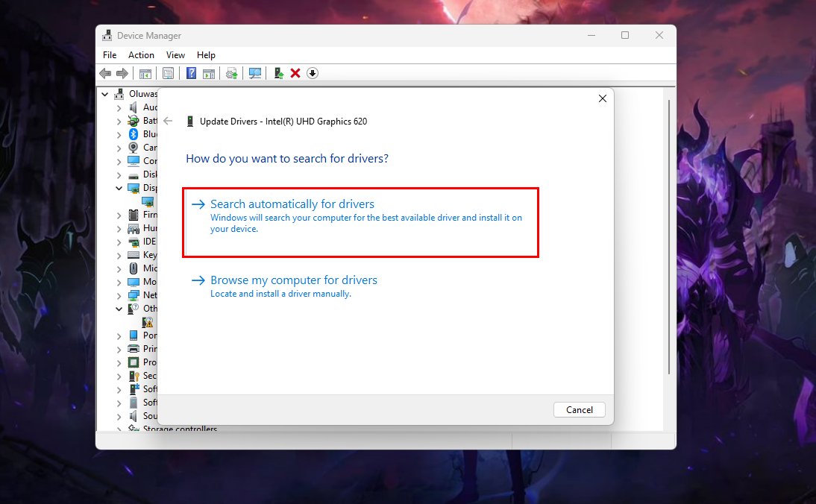The width and height of the screenshot is (816, 504).
Task: Click the device tree vertical scrollbar
Action: (x=670, y=239)
